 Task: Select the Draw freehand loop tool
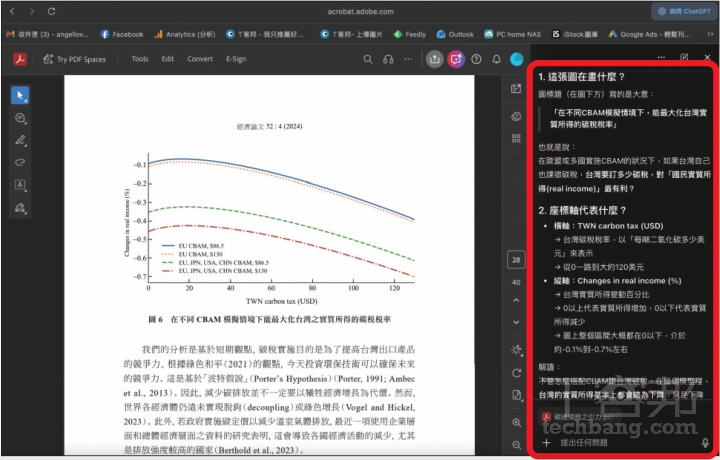(20, 163)
